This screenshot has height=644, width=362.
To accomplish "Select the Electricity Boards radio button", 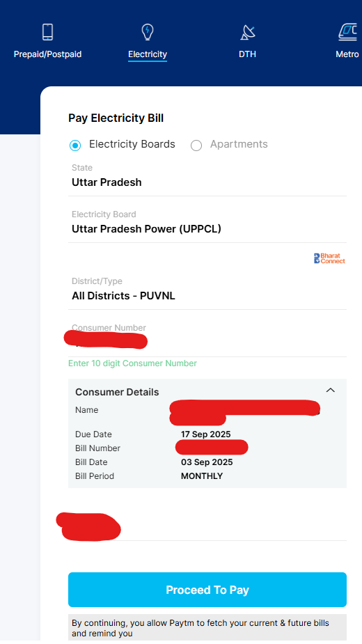I will tap(75, 145).
